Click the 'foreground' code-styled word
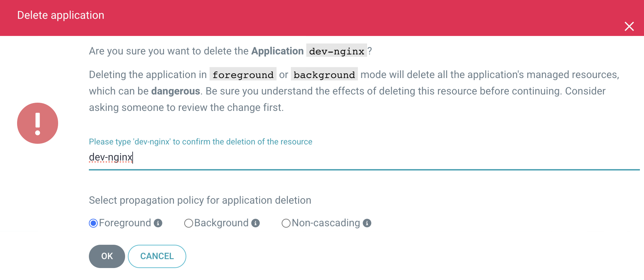This screenshot has height=280, width=644. point(243,75)
